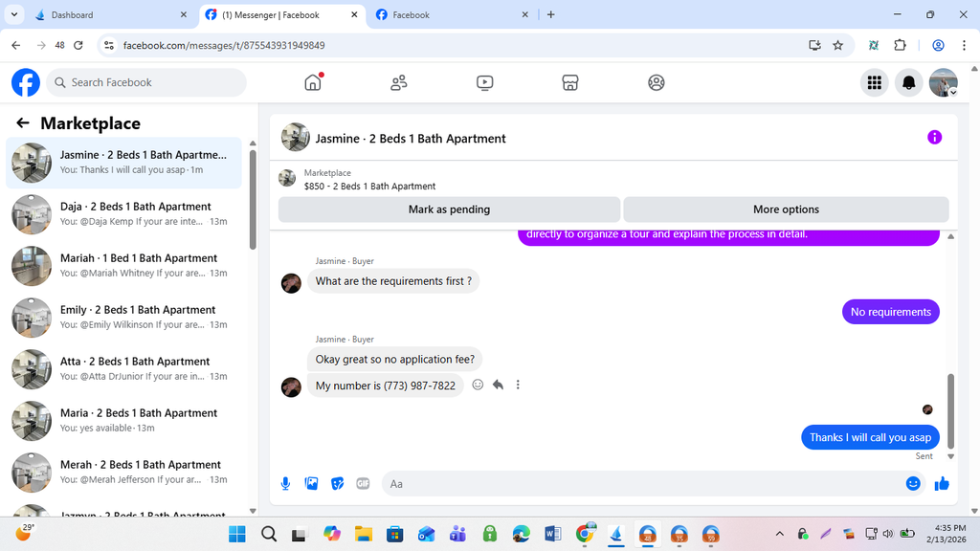Open the Emily 2 Beds 1 Bath conversation
This screenshot has width=980, height=551.
coord(123,318)
